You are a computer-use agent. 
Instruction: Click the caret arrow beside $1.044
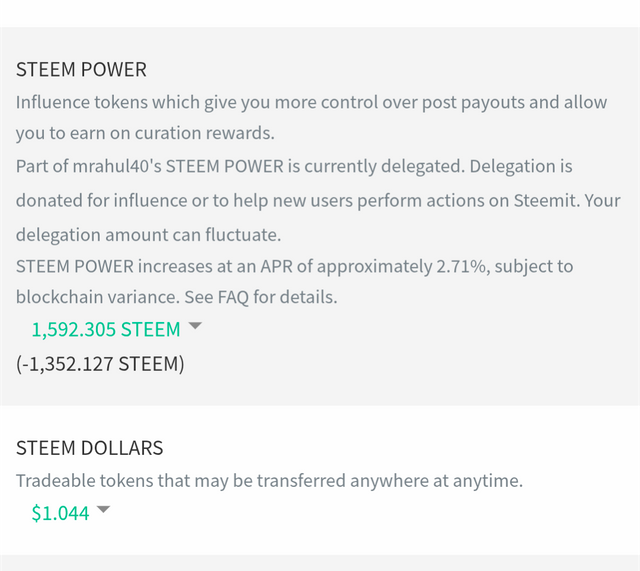point(103,509)
